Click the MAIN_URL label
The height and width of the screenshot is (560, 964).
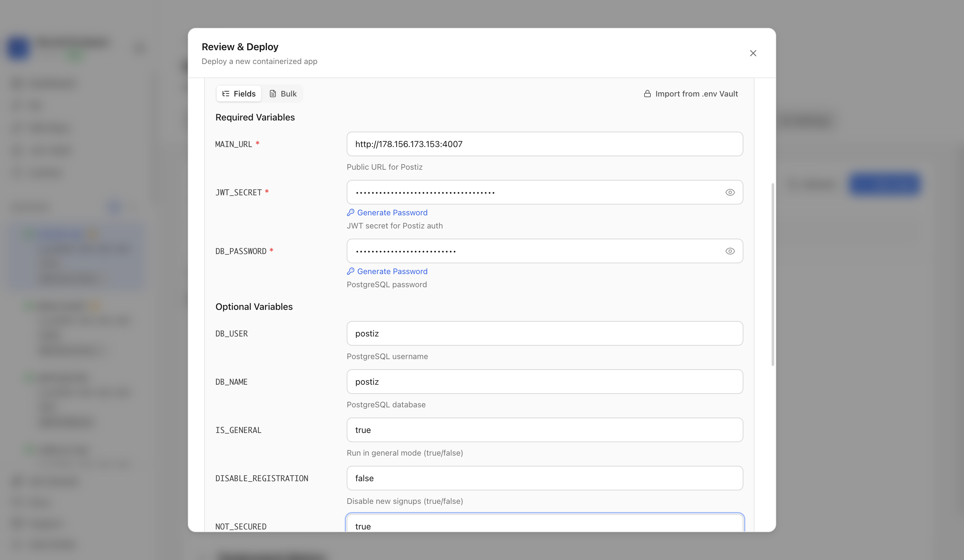234,144
